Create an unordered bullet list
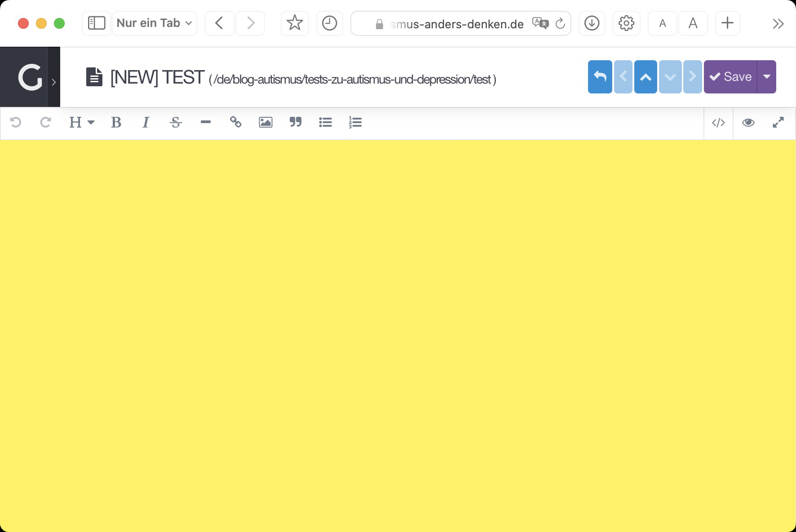Image resolution: width=796 pixels, height=532 pixels. [326, 122]
